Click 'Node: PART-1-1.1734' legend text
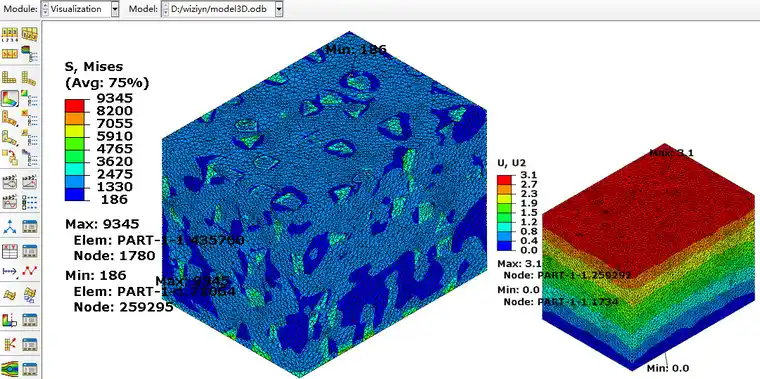This screenshot has width=760, height=379. click(x=561, y=302)
